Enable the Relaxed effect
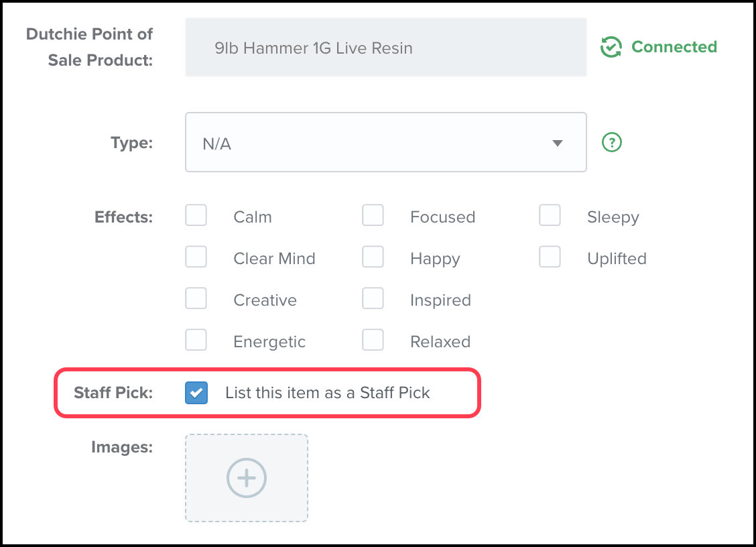This screenshot has width=756, height=547. (x=373, y=340)
